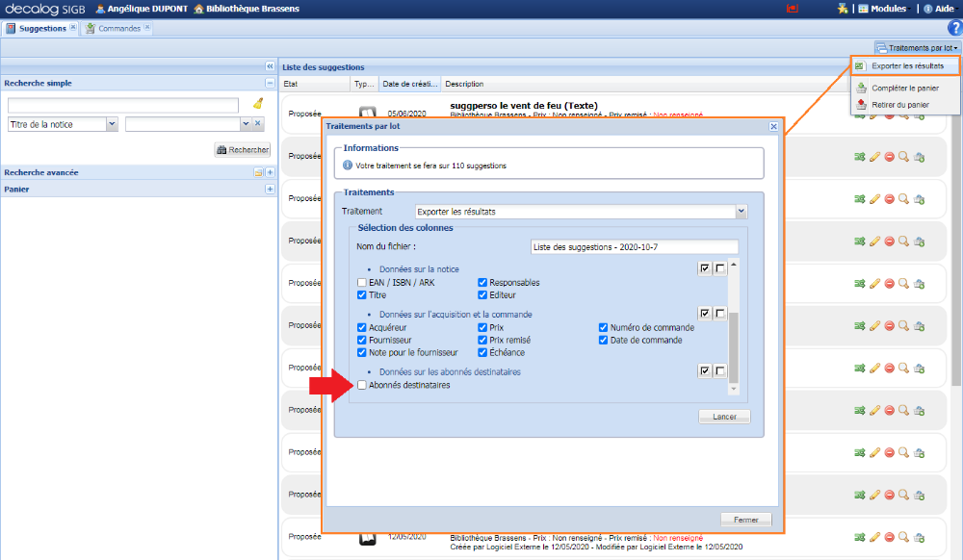Uncheck the Titre column checkbox

pyautogui.click(x=361, y=295)
